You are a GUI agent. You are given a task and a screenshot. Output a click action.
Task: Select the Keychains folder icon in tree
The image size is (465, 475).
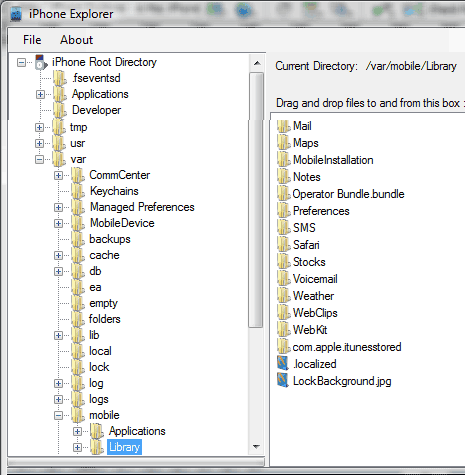click(x=78, y=191)
